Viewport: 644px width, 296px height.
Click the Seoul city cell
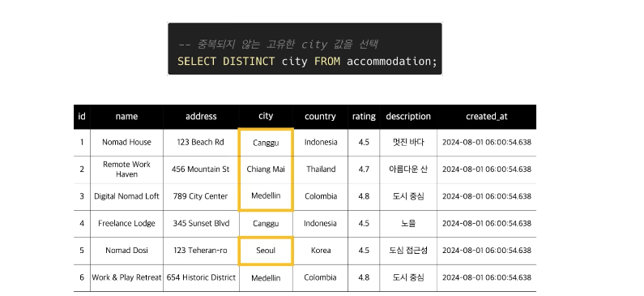click(x=266, y=251)
